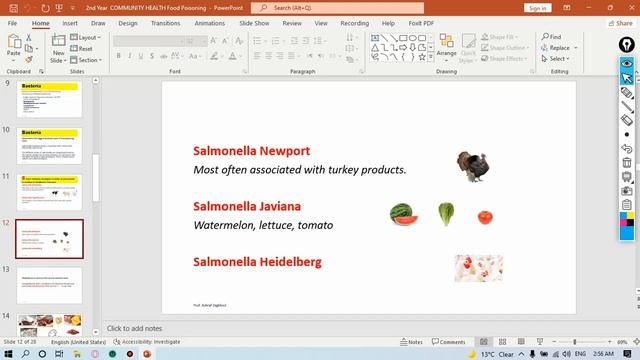This screenshot has height=360, width=640.
Task: Click Replace in Editing group
Action: point(555,48)
